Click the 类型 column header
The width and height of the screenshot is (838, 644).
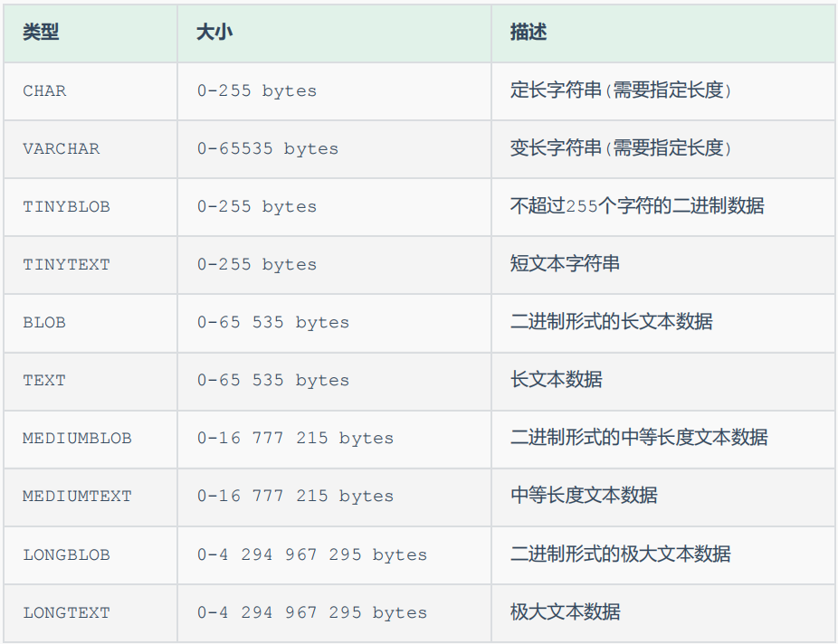41,33
